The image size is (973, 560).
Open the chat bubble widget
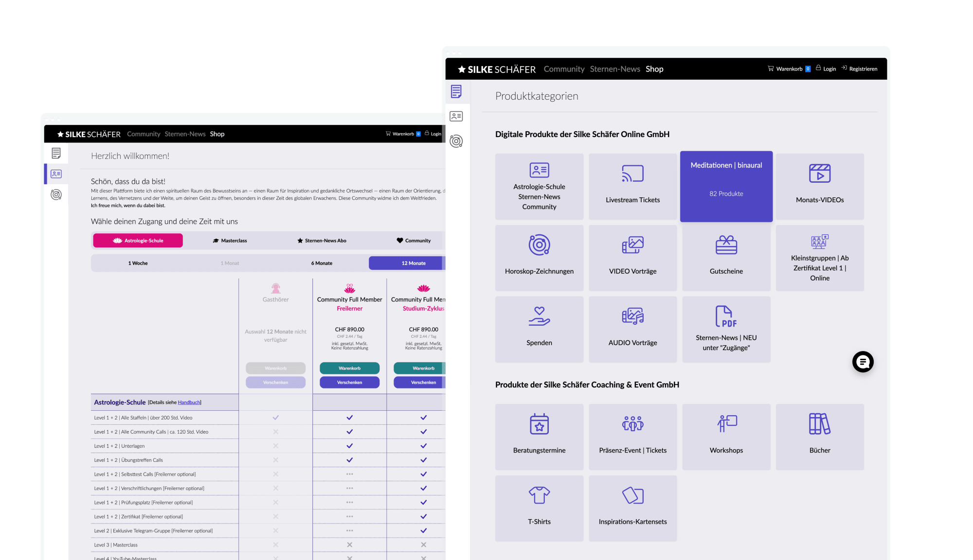pyautogui.click(x=863, y=362)
